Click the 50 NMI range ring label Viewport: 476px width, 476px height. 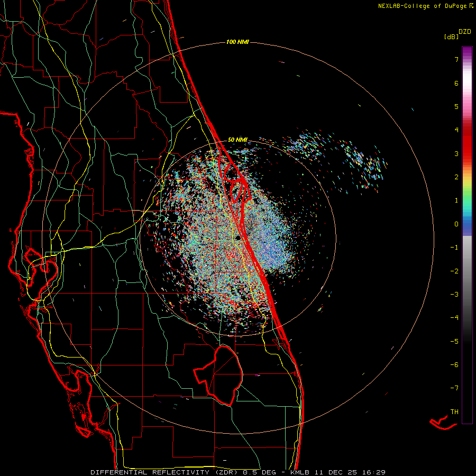237,140
